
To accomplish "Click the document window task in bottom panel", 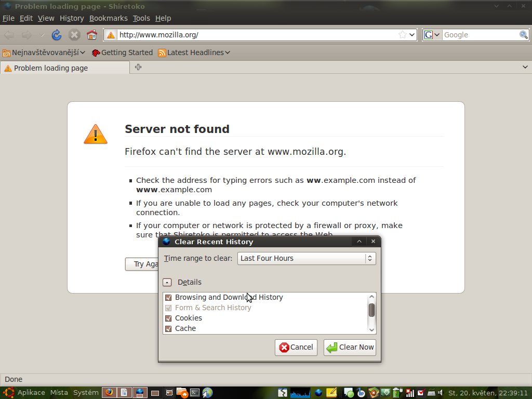I will click(124, 393).
